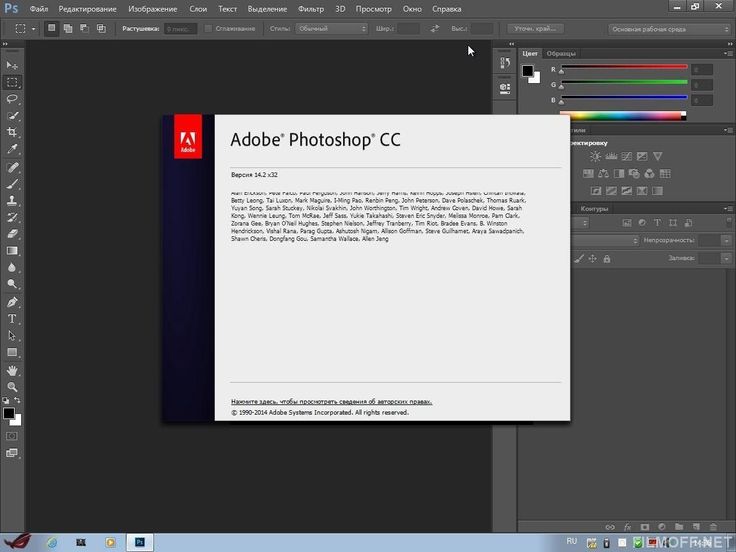Toggle lock all padlock icon
Viewport: 736px width, 552px height.
[607, 259]
